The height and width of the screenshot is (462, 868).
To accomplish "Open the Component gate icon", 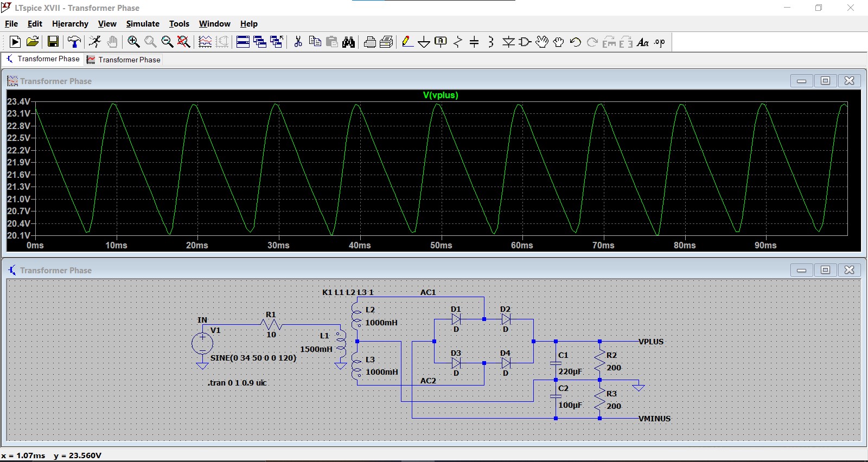I will pos(525,42).
